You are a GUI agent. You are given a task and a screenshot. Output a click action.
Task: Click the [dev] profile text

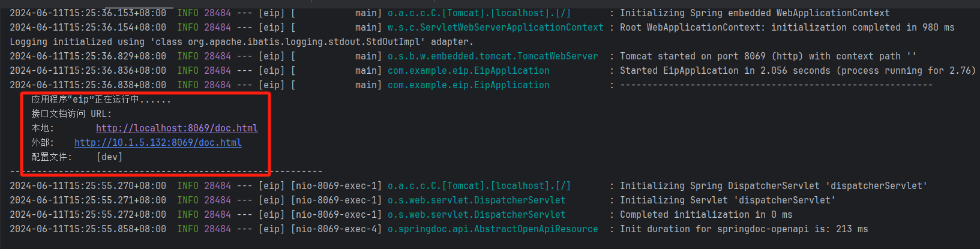109,157
